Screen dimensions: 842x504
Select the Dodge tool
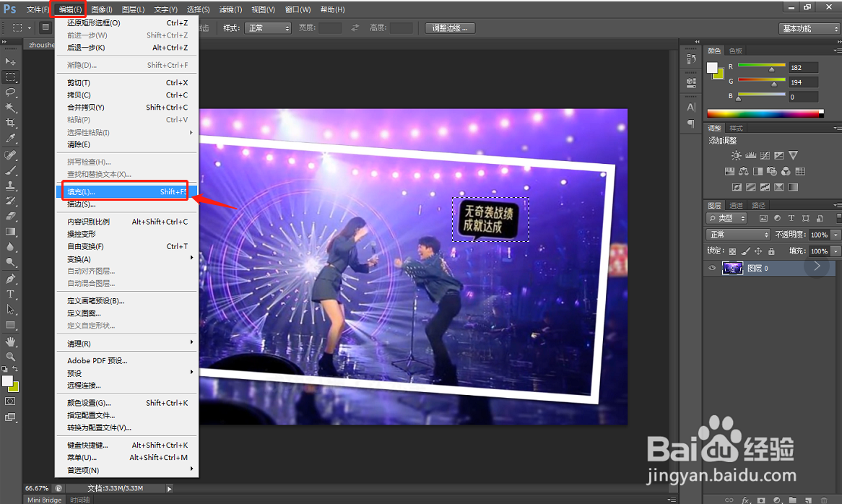10,262
